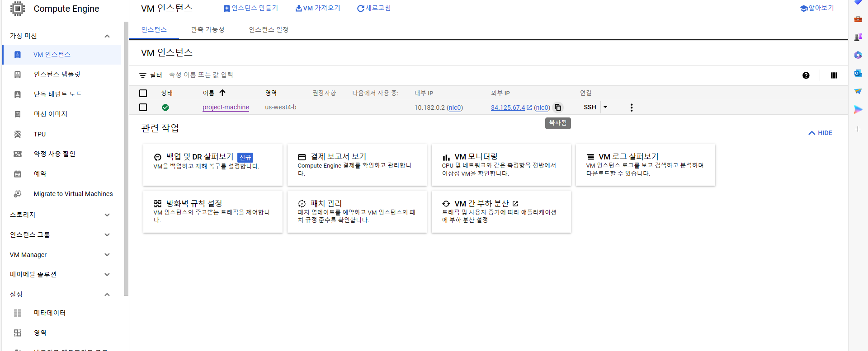The width and height of the screenshot is (868, 351).
Task: Open VM 로그 살펴보기 card
Action: [646, 165]
